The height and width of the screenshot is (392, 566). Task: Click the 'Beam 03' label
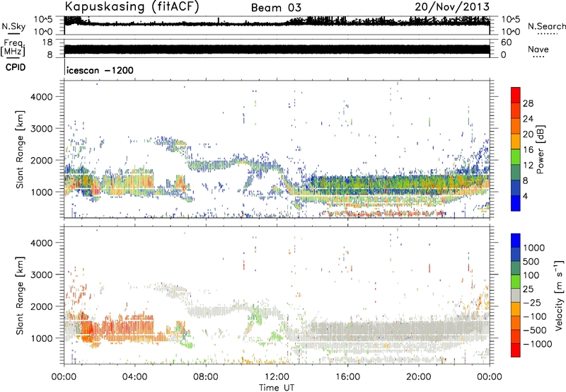(276, 8)
